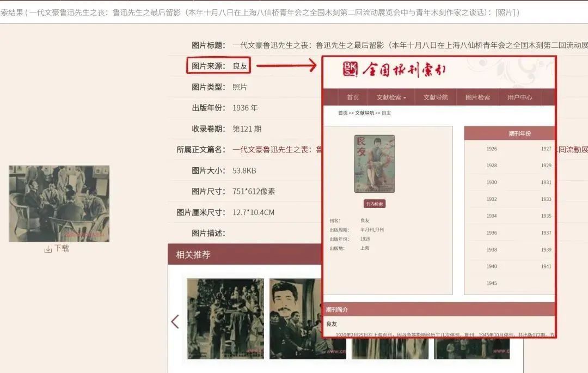
Task: Select year 1936 in 期刊年份 list
Action: click(492, 233)
